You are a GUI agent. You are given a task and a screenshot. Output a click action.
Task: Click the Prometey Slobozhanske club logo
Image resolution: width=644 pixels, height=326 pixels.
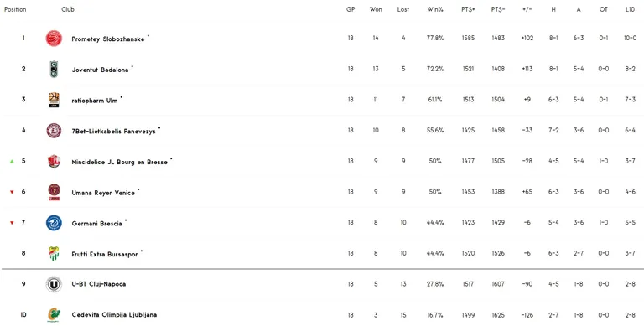click(54, 39)
